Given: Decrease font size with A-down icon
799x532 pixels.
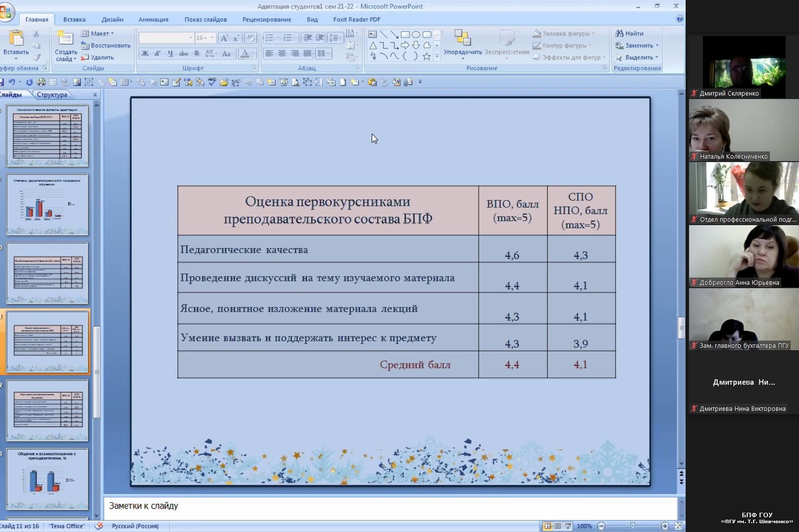Looking at the screenshot, I should coord(236,38).
